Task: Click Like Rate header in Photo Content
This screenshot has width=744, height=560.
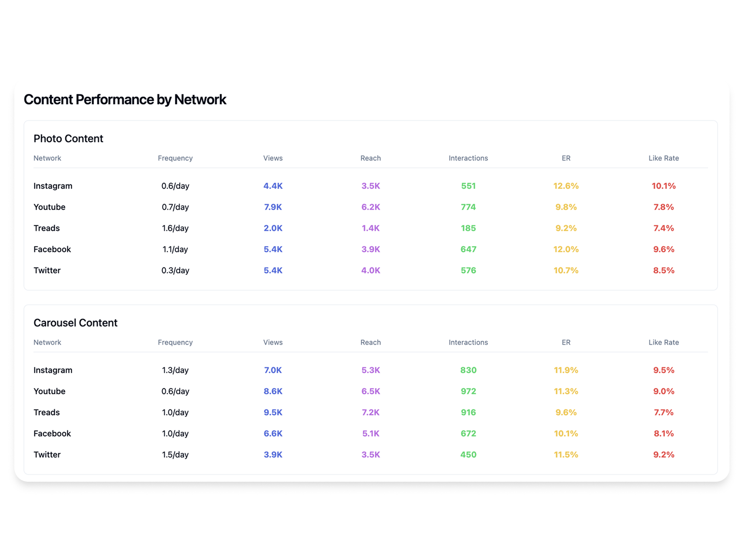Action: point(663,158)
